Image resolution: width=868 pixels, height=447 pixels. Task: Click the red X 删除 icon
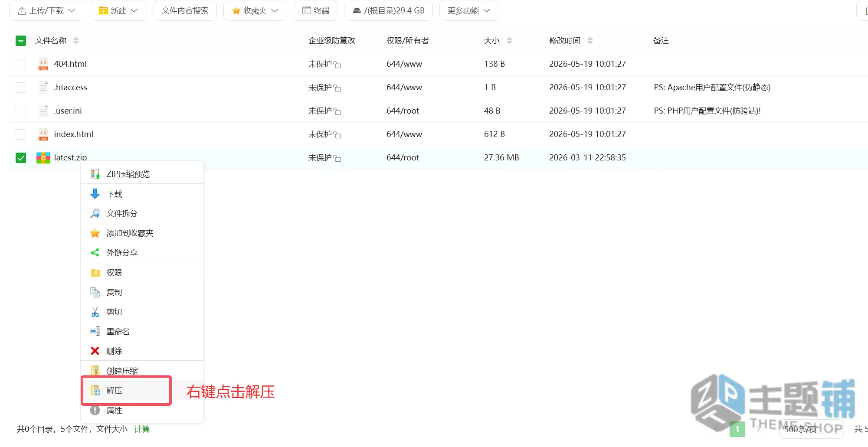point(95,351)
